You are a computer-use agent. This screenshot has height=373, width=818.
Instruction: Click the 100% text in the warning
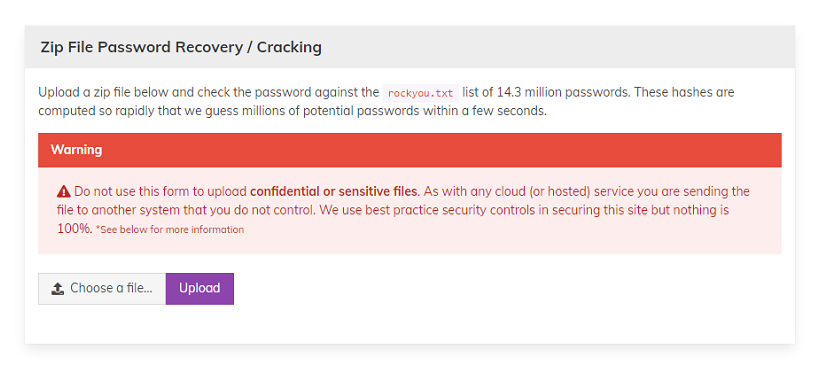75,229
